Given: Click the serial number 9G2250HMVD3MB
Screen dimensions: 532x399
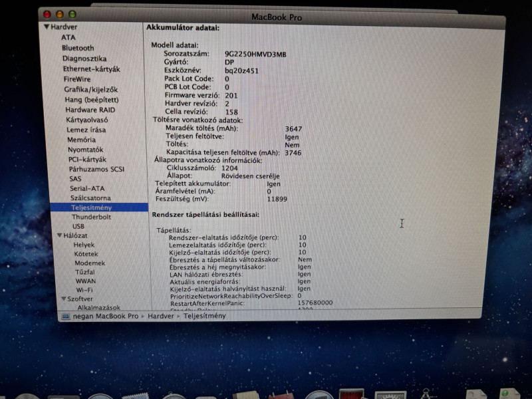Looking at the screenshot, I should (255, 55).
